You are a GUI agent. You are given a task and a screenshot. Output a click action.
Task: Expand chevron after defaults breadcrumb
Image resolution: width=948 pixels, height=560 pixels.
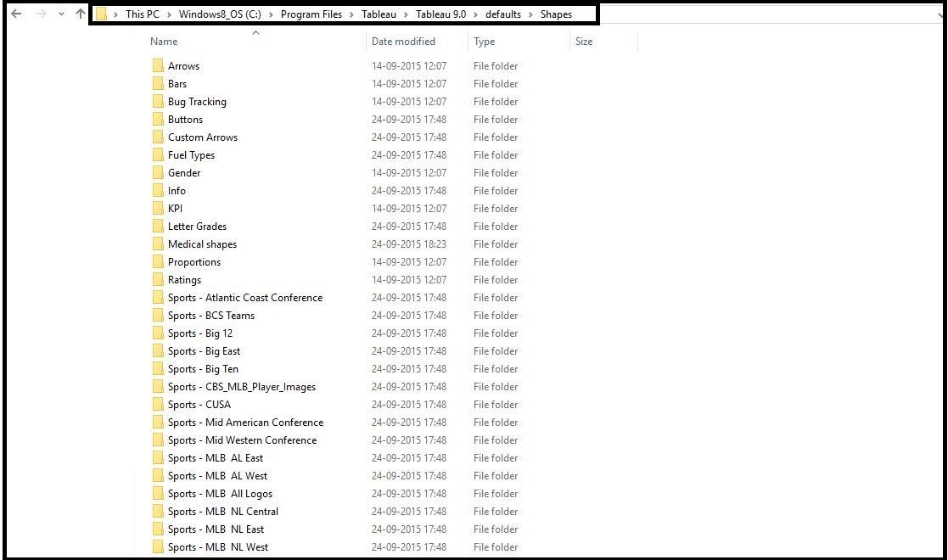point(530,14)
